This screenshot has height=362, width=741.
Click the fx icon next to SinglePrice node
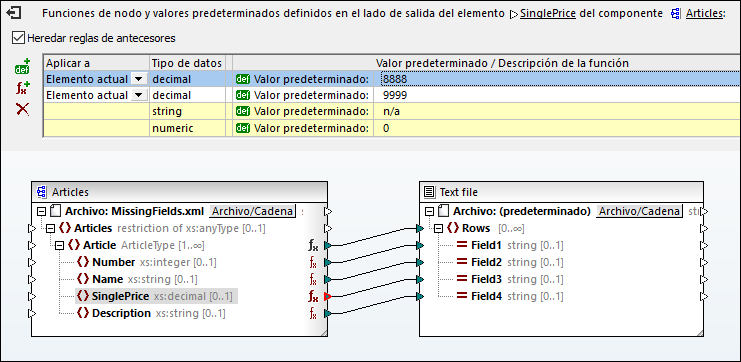[x=313, y=297]
